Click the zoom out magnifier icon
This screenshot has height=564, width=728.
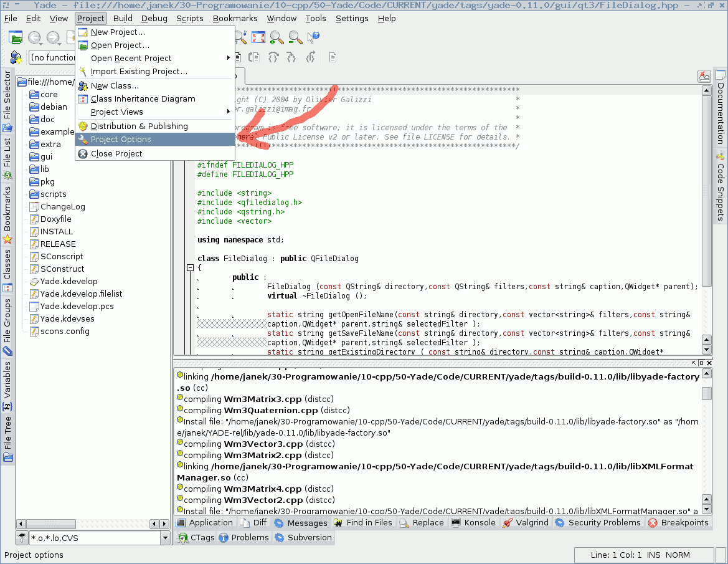click(295, 38)
